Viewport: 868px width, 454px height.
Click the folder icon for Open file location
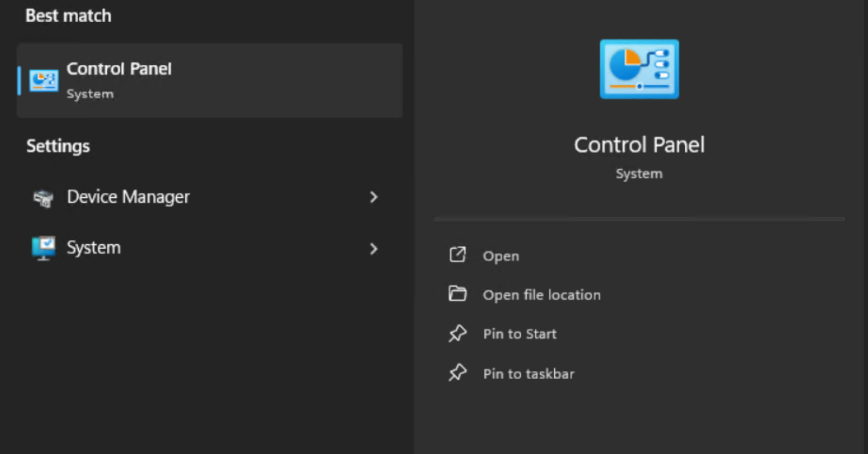click(x=457, y=294)
